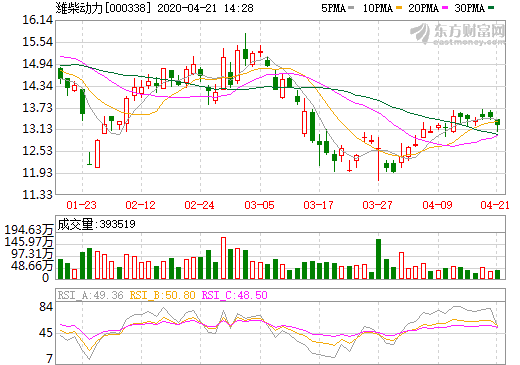Click the 45 RSI axis label
This screenshot has width=520, height=365.
pos(46,333)
